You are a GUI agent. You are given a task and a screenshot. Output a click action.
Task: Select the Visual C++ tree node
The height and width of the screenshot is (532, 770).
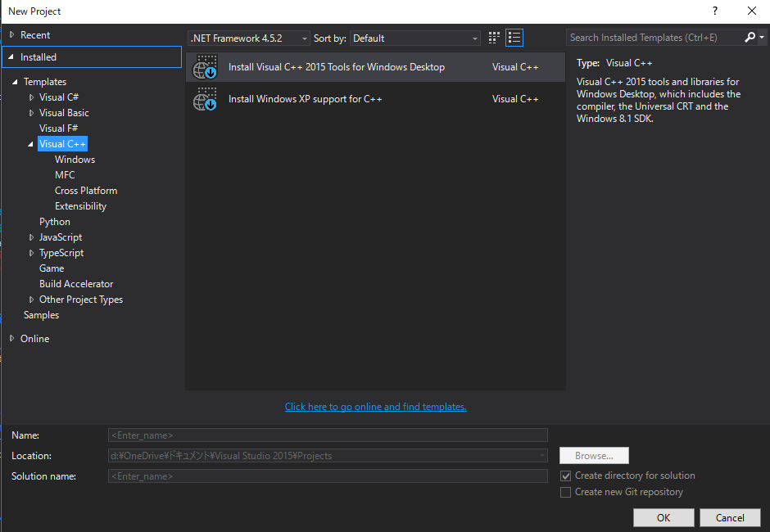[62, 144]
